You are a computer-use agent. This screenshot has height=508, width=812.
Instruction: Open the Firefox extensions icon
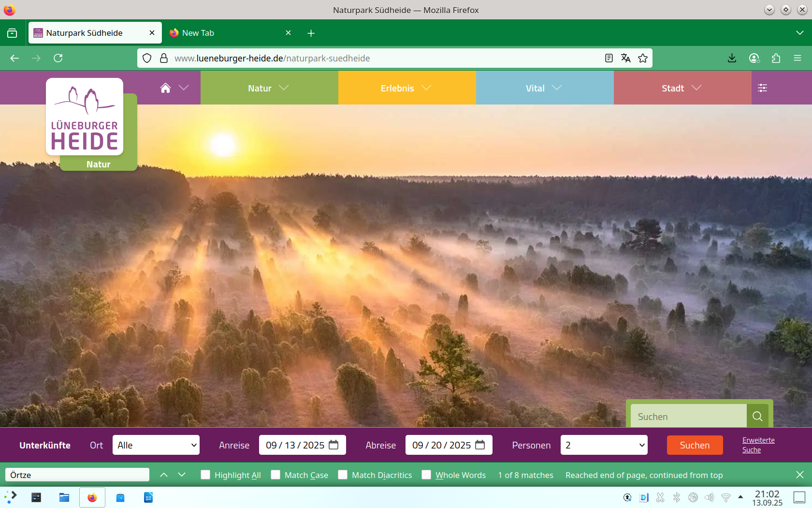pyautogui.click(x=776, y=58)
